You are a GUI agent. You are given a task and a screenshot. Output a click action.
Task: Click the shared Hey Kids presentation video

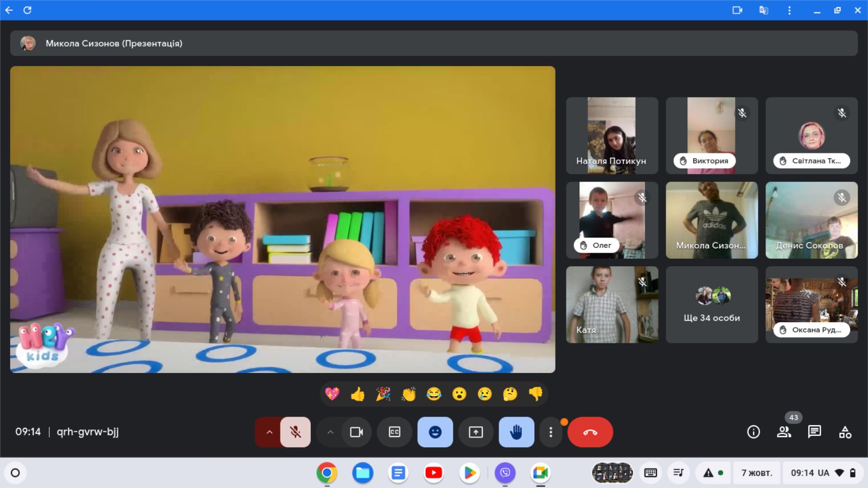283,220
